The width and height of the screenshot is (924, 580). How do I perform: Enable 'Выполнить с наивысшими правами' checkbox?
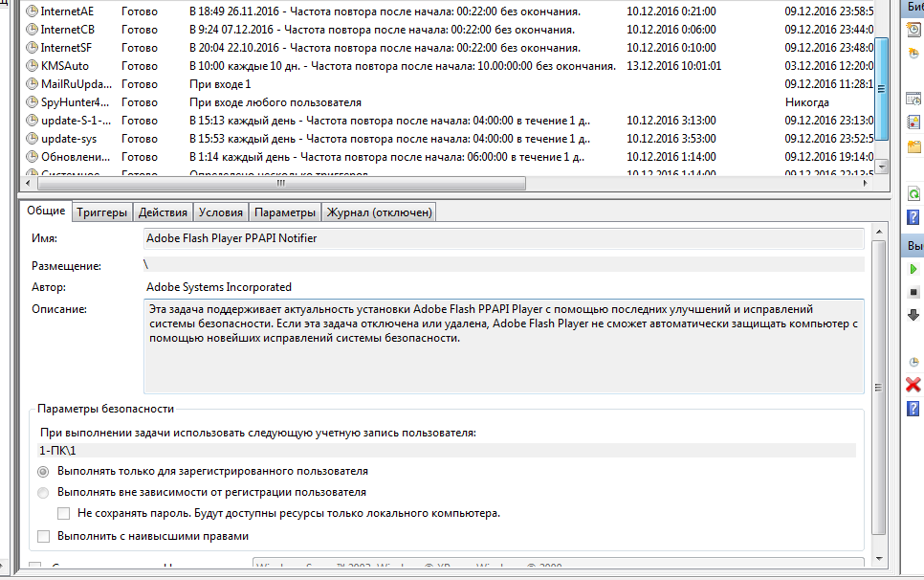(43, 537)
